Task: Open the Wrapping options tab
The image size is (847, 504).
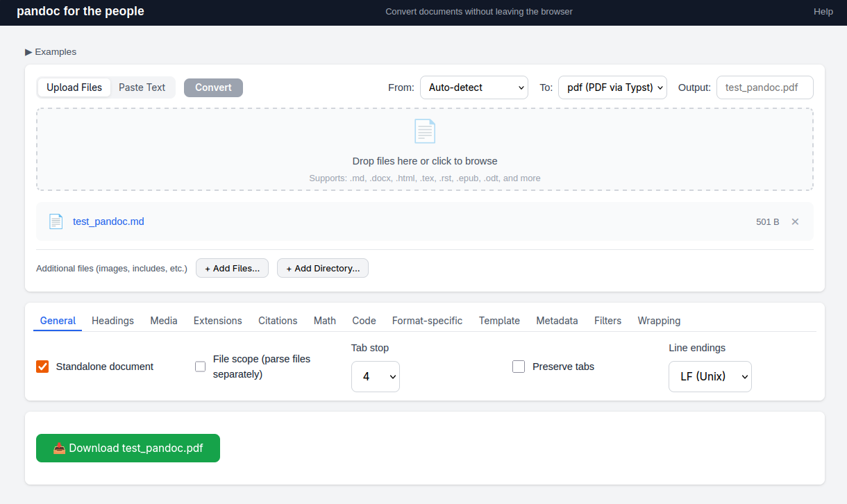Action: coord(659,321)
